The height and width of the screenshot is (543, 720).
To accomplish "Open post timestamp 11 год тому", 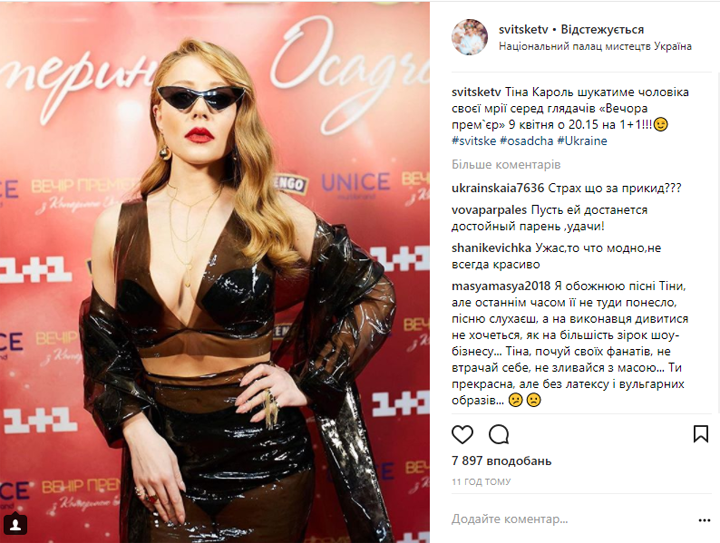I will click(x=481, y=482).
